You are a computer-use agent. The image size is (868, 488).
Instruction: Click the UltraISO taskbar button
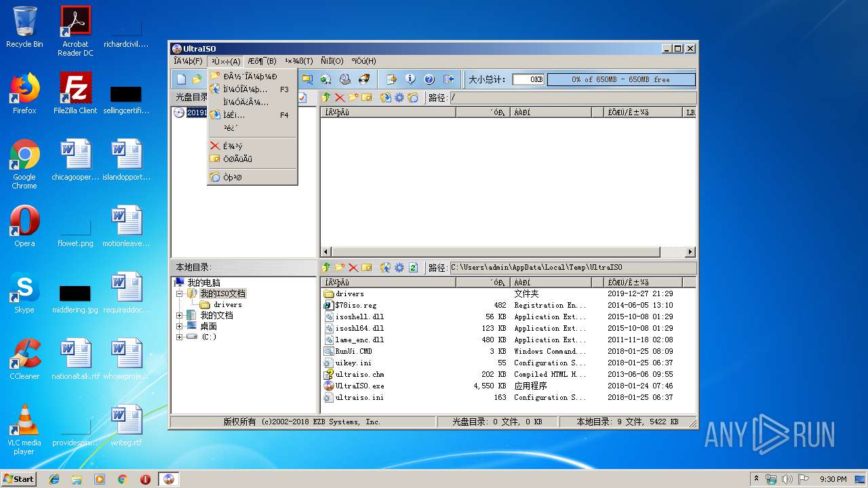point(168,479)
